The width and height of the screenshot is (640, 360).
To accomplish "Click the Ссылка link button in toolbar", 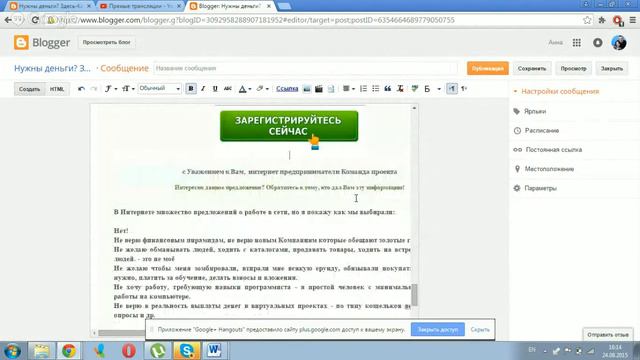I will (287, 89).
